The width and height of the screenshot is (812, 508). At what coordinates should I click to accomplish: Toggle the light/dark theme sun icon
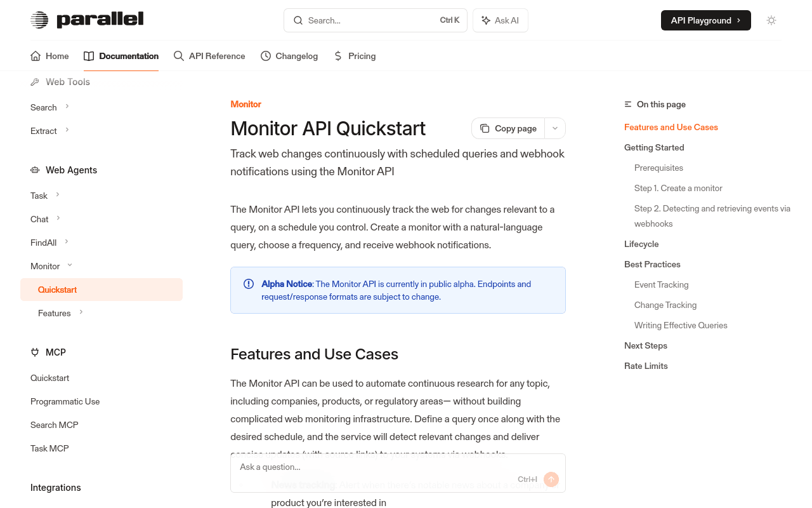pyautogui.click(x=771, y=20)
